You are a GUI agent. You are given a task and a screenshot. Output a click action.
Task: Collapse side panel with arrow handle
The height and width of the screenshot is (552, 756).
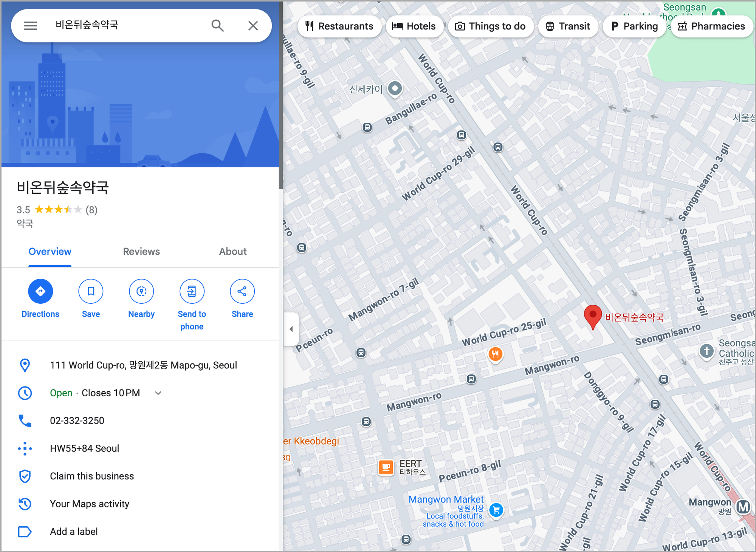(x=291, y=329)
